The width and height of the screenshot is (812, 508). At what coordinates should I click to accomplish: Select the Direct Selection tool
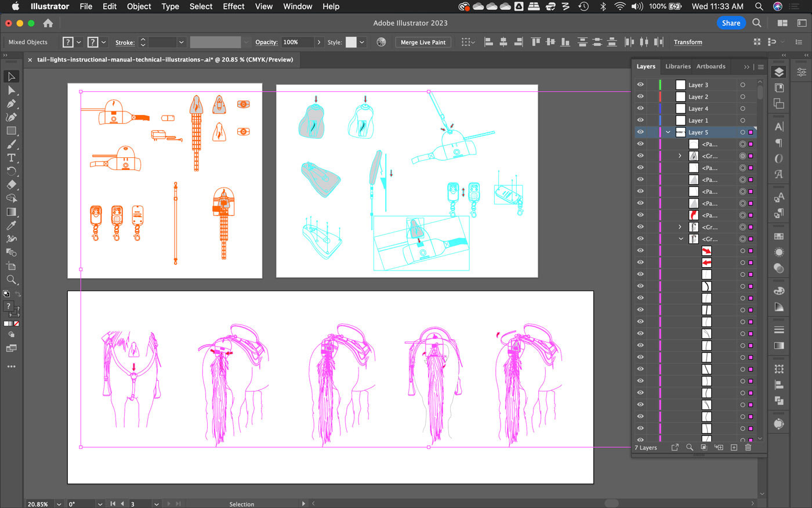coord(11,90)
